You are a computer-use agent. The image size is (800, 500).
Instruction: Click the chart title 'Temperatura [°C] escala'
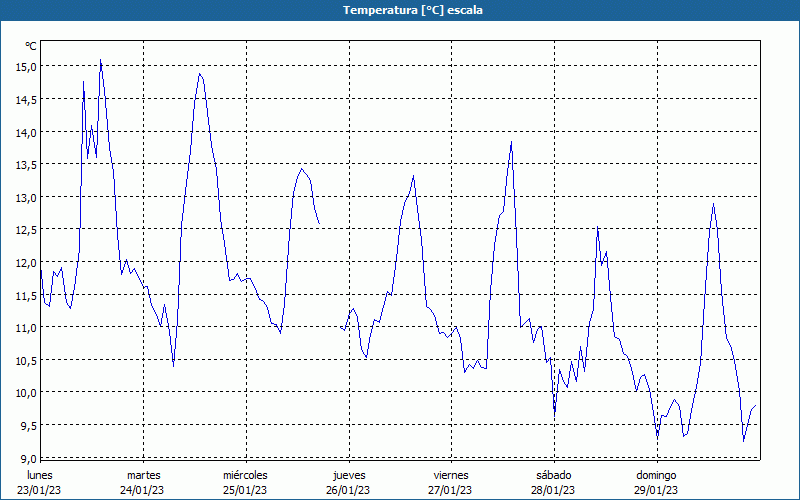[413, 10]
